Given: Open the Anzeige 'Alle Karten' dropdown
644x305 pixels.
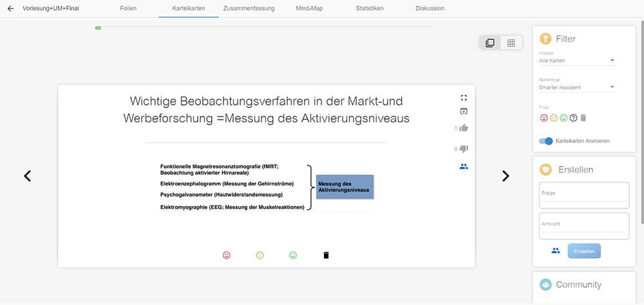Looking at the screenshot, I should [x=576, y=61].
